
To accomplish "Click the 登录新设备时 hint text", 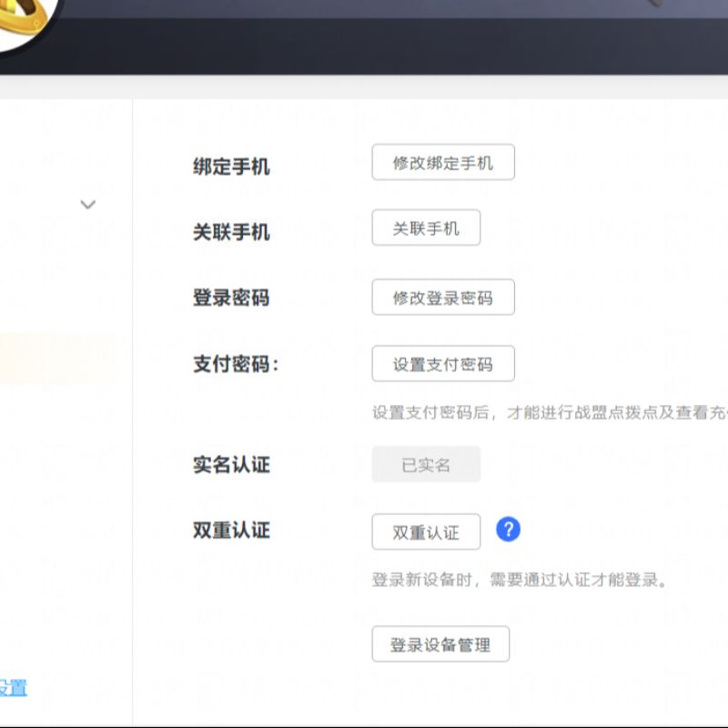I will (x=520, y=580).
